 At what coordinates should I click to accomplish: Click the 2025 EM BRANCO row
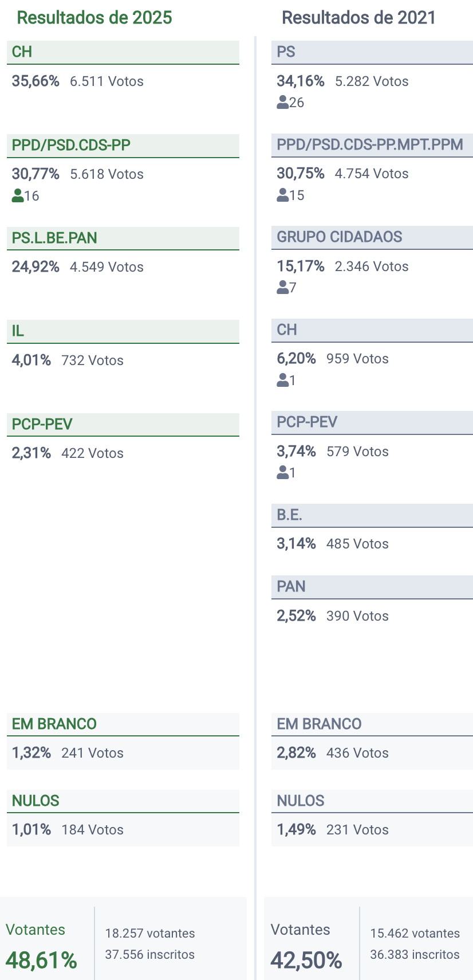(x=123, y=724)
